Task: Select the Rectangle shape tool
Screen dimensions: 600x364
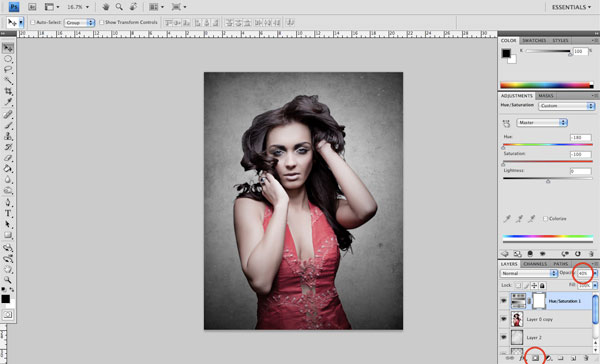Action: pos(8,235)
